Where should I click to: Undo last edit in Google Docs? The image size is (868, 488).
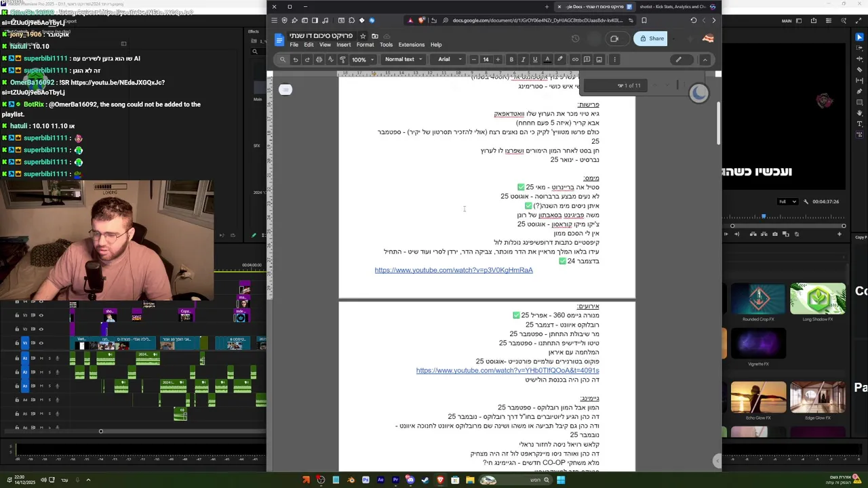point(295,60)
